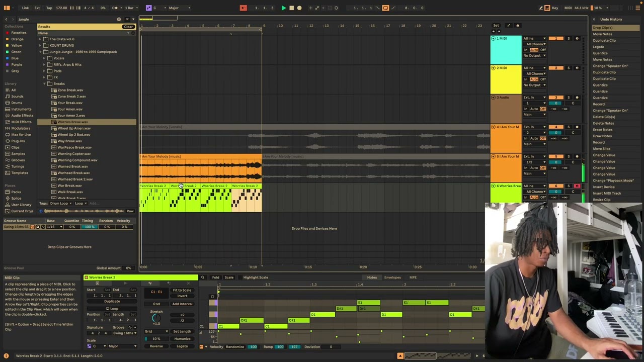Toggle Lock Envelopes padlock icon

(517, 26)
